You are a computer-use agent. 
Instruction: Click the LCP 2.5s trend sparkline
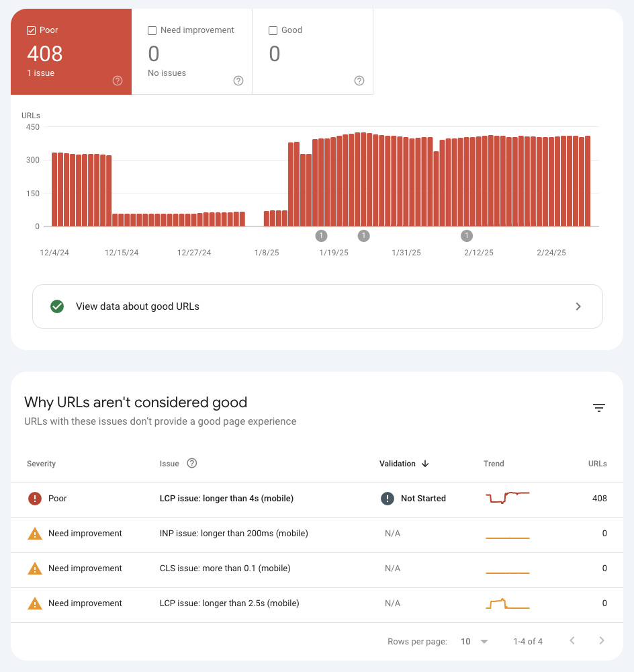pos(507,603)
